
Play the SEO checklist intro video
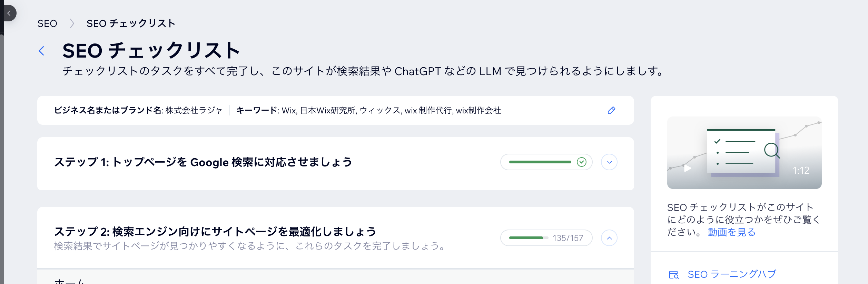[x=688, y=168]
